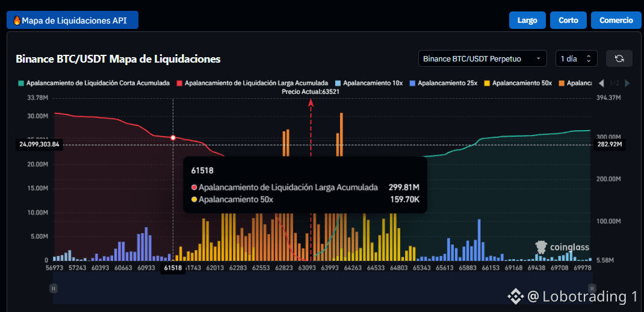Go to next legend page arrow
This screenshot has width=644, height=312.
pyautogui.click(x=627, y=84)
